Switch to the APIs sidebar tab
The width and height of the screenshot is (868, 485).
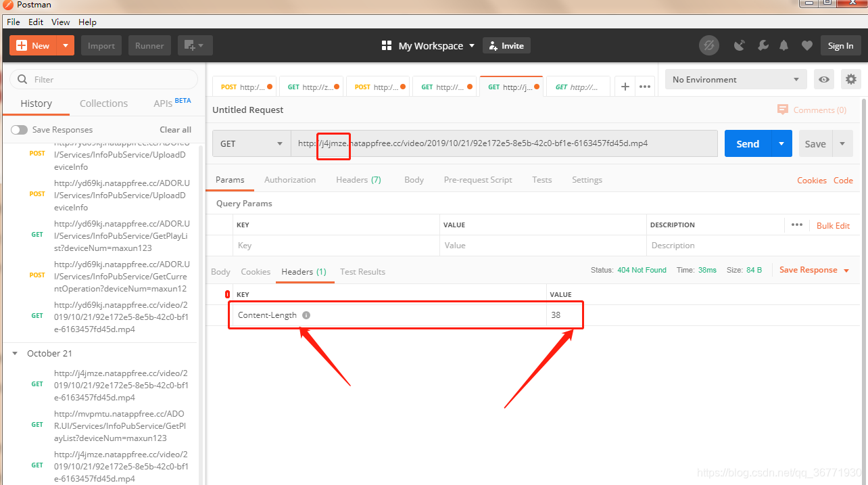171,103
